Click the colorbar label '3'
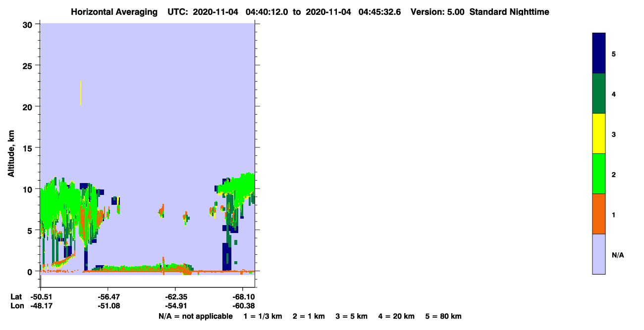The image size is (644, 330). tap(614, 134)
